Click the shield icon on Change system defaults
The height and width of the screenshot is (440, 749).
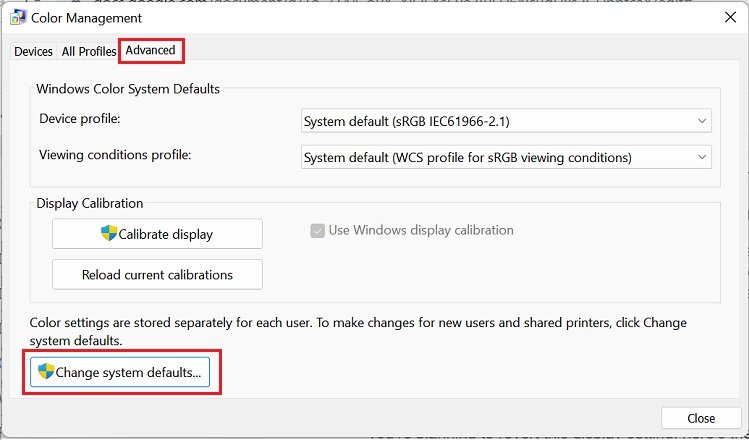pyautogui.click(x=46, y=373)
